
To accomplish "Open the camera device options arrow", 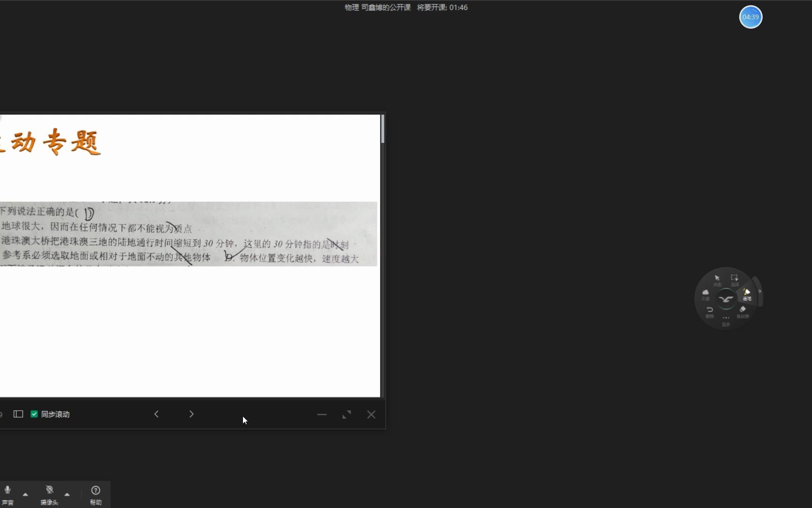I will click(x=67, y=494).
